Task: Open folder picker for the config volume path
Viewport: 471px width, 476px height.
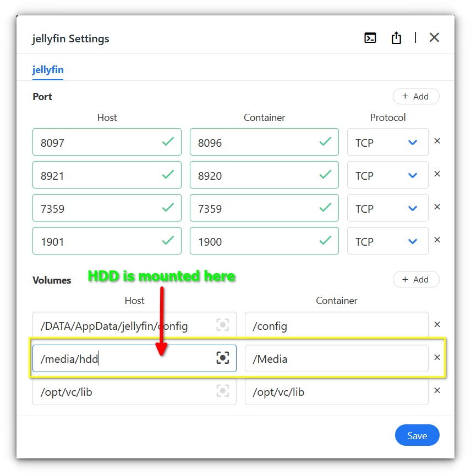Action: [x=223, y=324]
